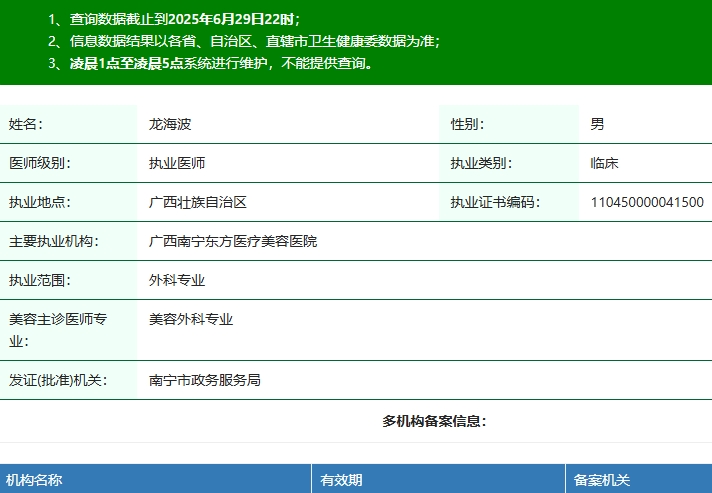Screen dimensions: 712x493
Task: Click the 美容主诊医师专业 label
Action: coord(58,330)
